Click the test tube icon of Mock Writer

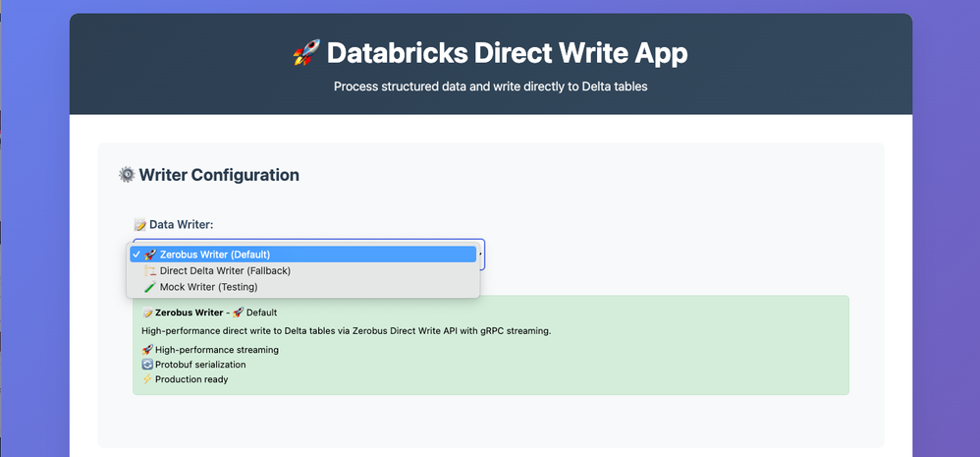(x=150, y=288)
